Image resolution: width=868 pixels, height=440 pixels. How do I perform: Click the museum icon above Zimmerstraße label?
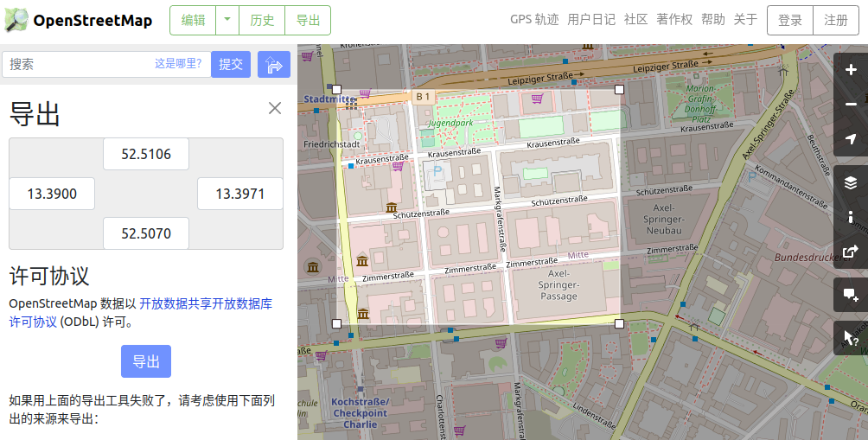(362, 261)
